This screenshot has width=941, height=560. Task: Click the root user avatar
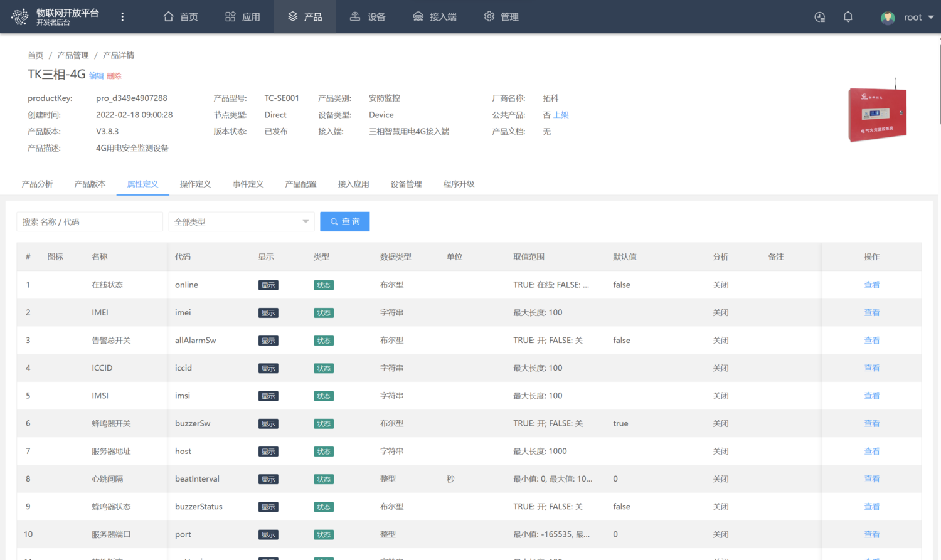(x=888, y=18)
